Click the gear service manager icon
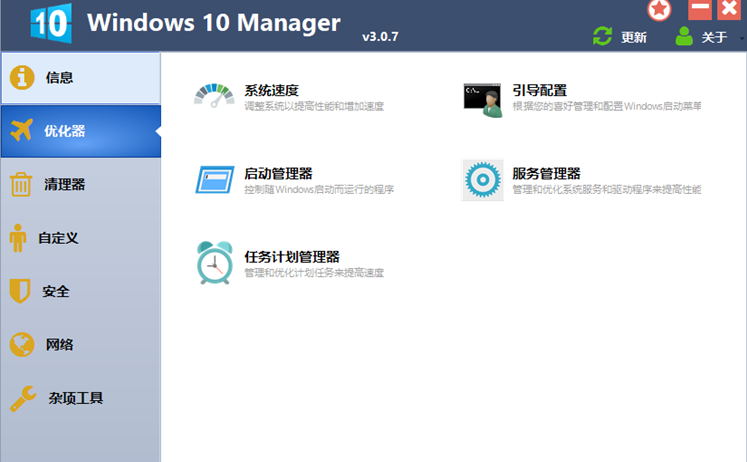 (483, 180)
